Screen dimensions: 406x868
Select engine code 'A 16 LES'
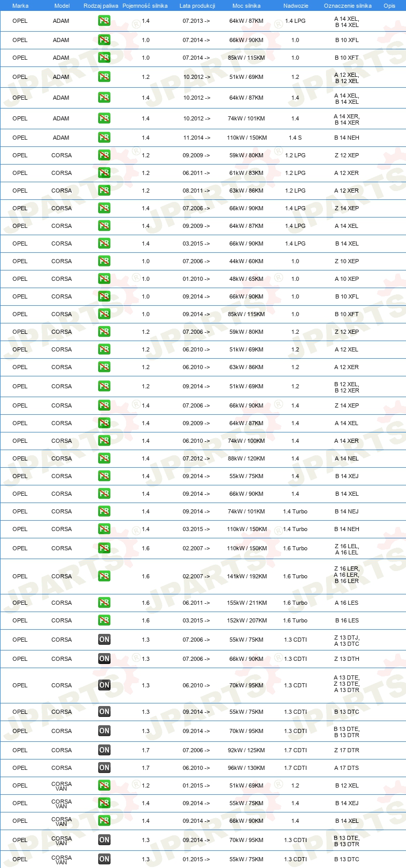coord(347,603)
